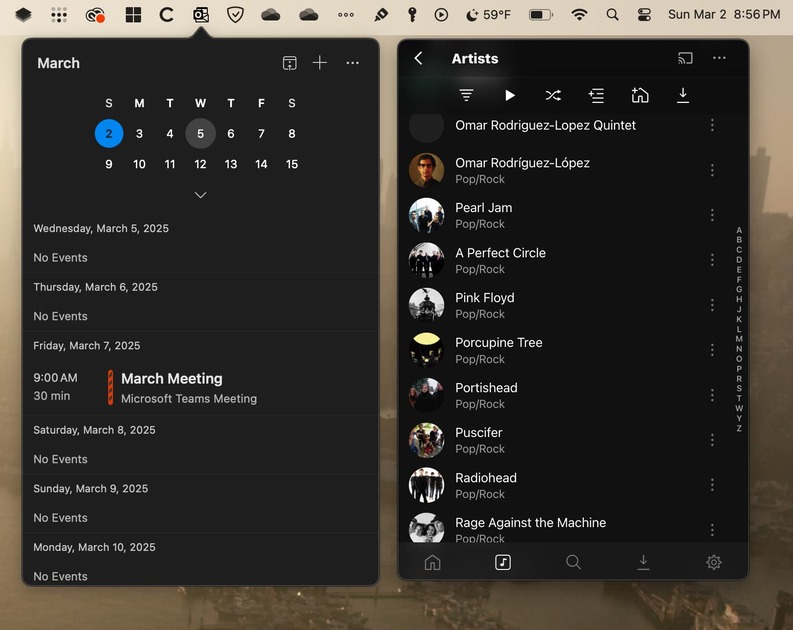Open options menu for Porcupine Tree

[712, 350]
